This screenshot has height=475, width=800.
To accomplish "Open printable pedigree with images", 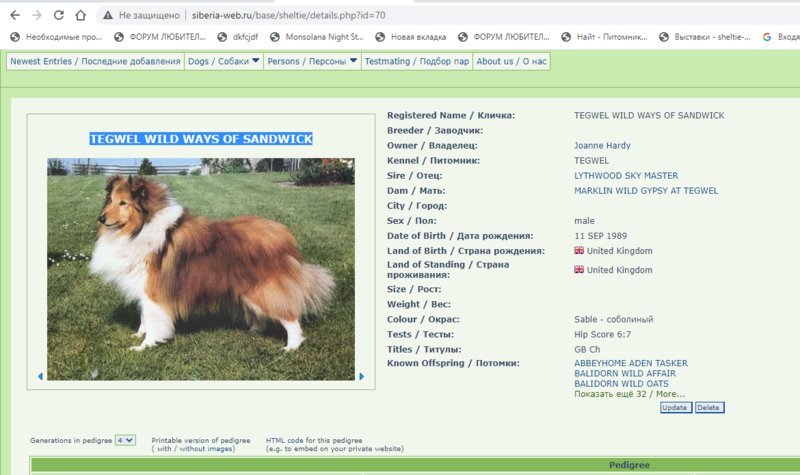I will pos(164,449).
